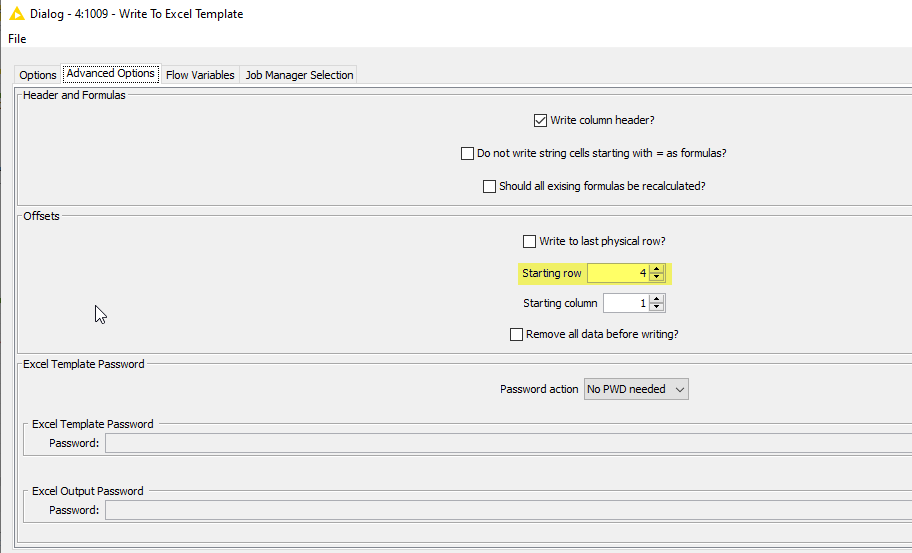Open the File menu
This screenshot has height=553, width=912.
[x=17, y=39]
